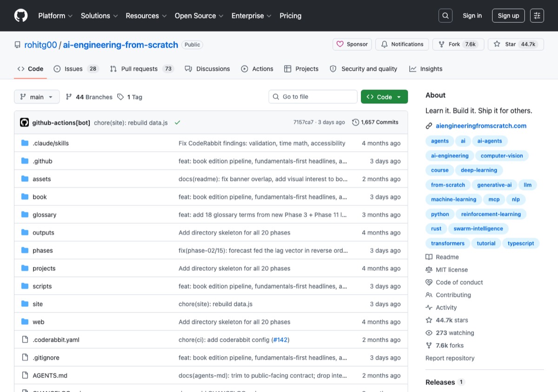Open the typescript topic tag
Viewport: 558px width, 392px height.
(521, 243)
